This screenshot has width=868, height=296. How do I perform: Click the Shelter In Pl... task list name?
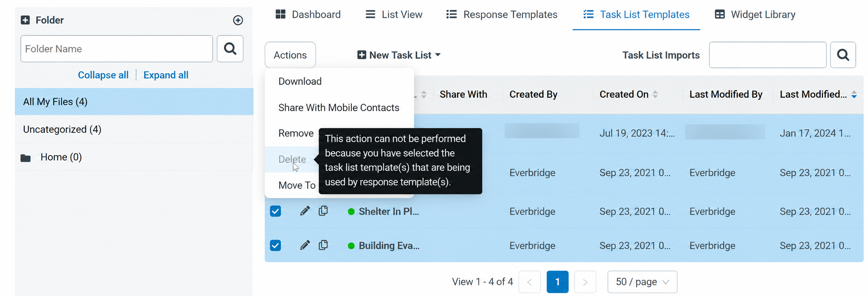pos(389,211)
